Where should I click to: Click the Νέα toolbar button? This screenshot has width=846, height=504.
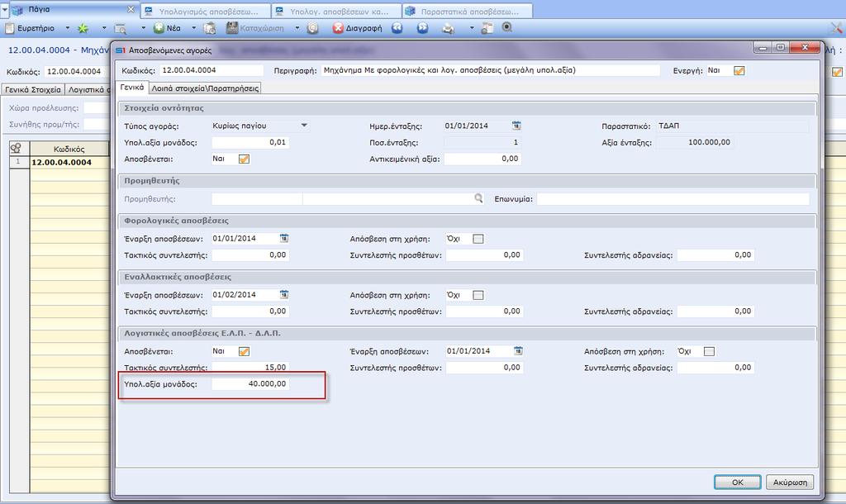click(167, 28)
